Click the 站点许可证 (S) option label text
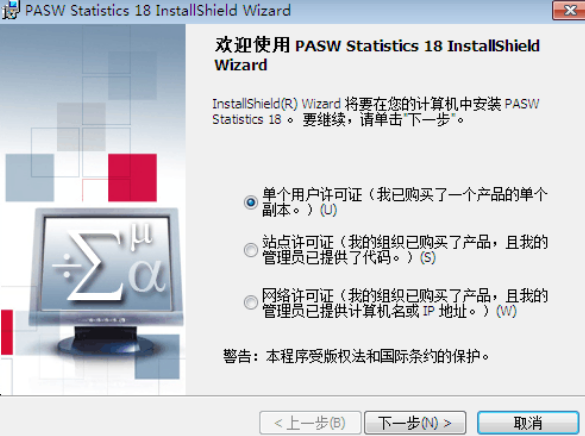This screenshot has width=585, height=436. point(405,250)
